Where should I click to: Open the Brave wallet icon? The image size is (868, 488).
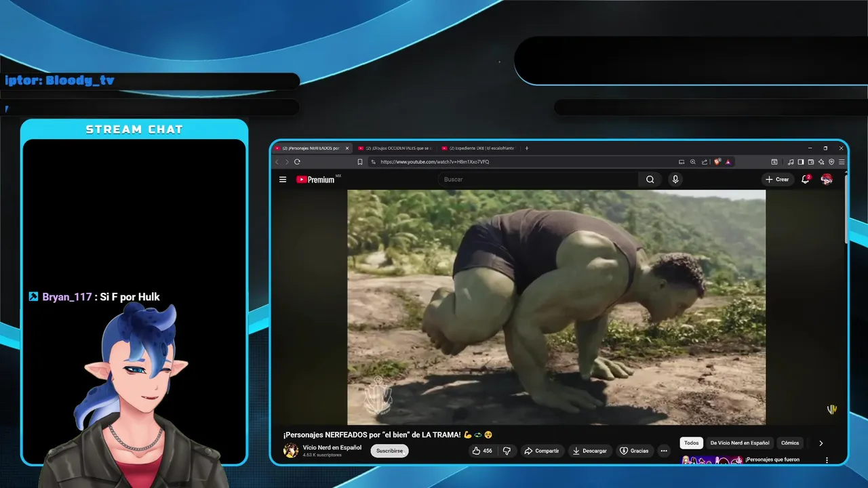point(811,162)
